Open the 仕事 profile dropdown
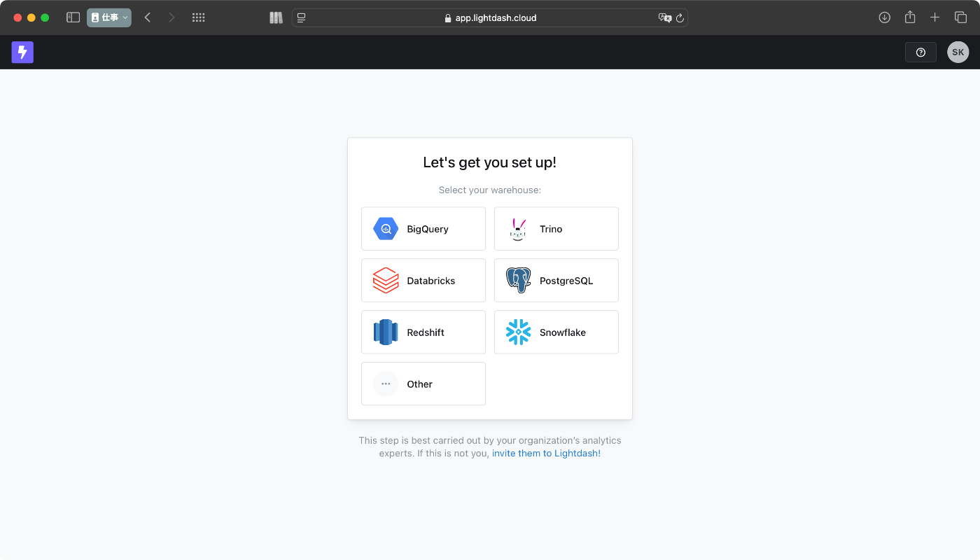Image resolution: width=980 pixels, height=560 pixels. (109, 17)
